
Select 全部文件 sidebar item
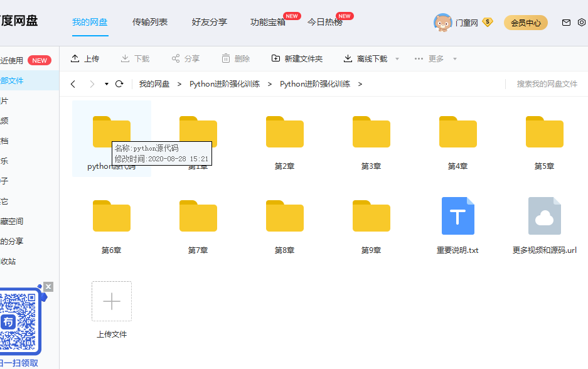click(29, 80)
